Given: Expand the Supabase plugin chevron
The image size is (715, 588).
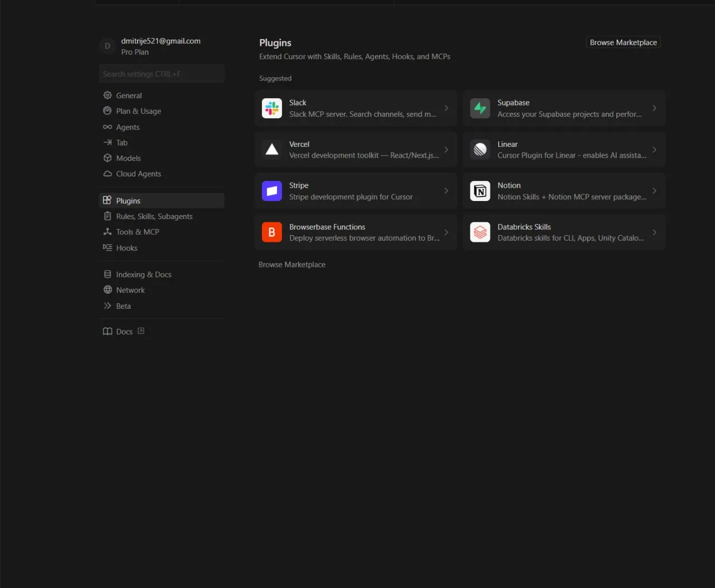Looking at the screenshot, I should [655, 108].
